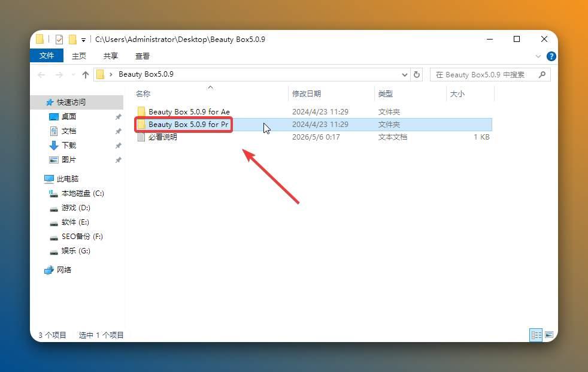
Task: Click the pin icon next to 下载
Action: (x=118, y=146)
